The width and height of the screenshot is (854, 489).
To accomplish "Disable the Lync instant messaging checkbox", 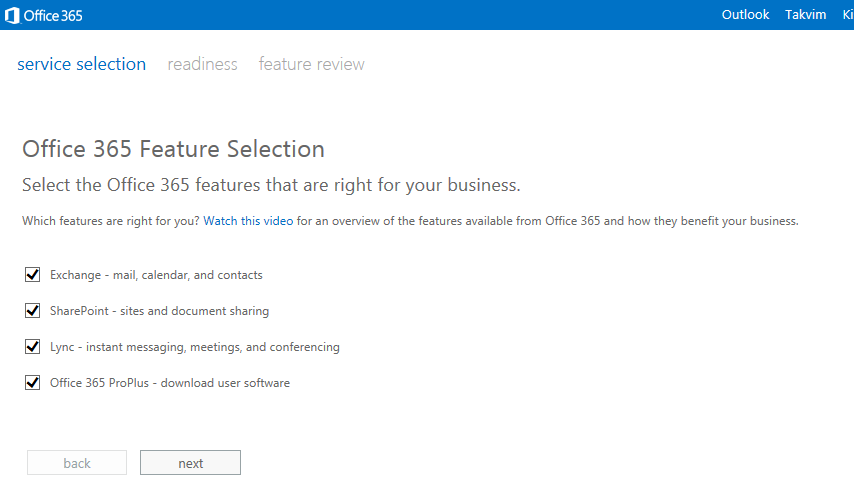I will pos(33,346).
